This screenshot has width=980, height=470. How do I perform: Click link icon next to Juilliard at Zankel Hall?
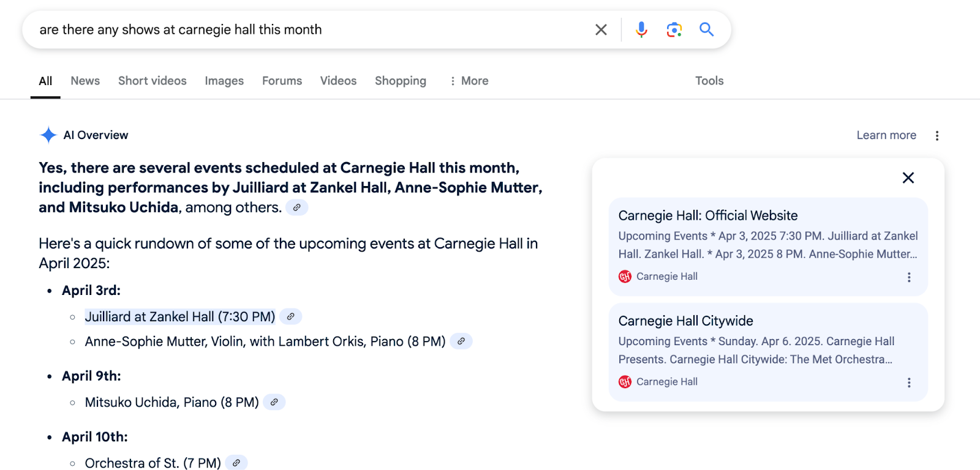[291, 316]
